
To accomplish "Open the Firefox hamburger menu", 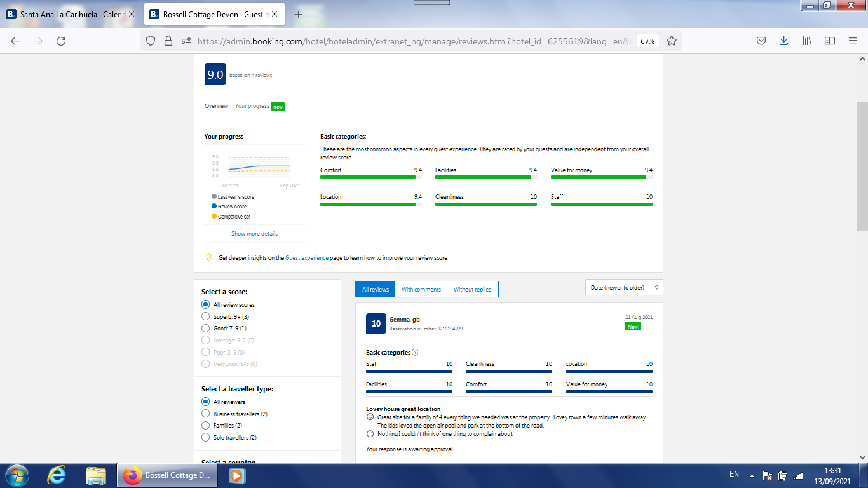I will coord(853,41).
